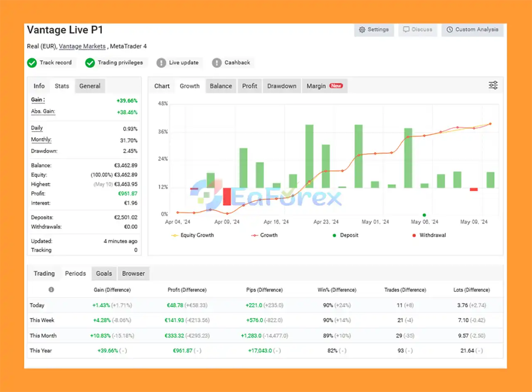Click the Trading privileges checkmark icon
The width and height of the screenshot is (532, 392).
pyautogui.click(x=90, y=62)
